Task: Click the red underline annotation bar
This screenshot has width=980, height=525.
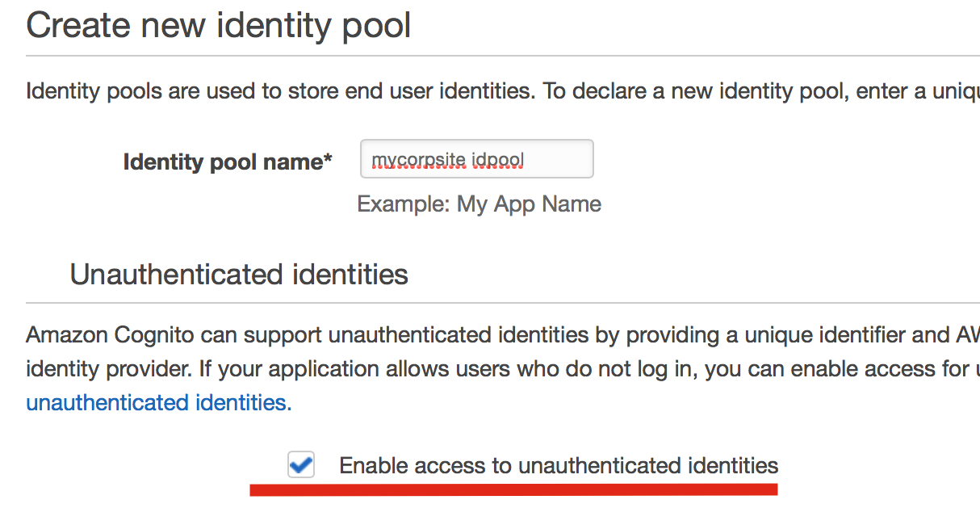Action: click(513, 489)
